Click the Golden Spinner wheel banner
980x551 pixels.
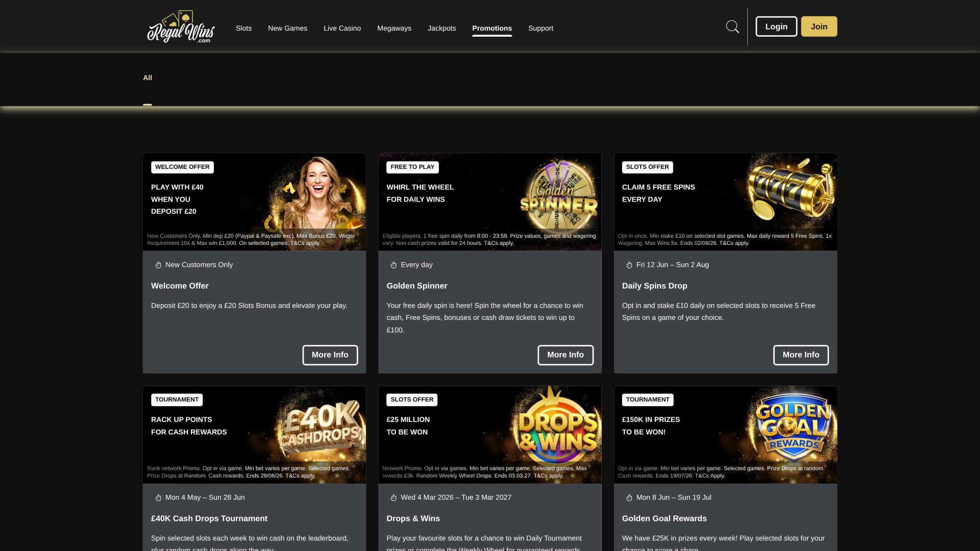point(490,202)
